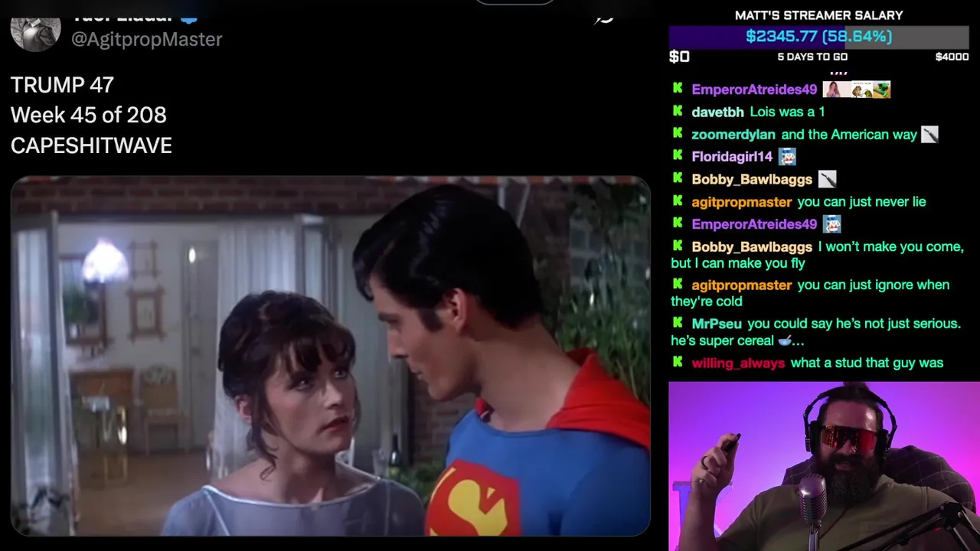Click the Kick badge beside zoomerdylan
Viewport: 980px width, 551px height.
(678, 133)
